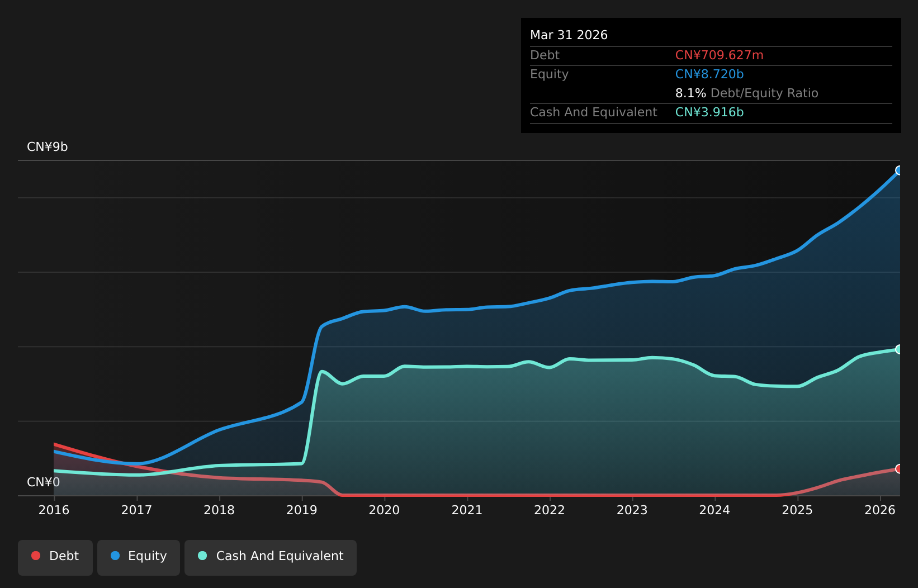Click the Mar 31 2026 tooltip date
The height and width of the screenshot is (588, 918).
(x=569, y=35)
